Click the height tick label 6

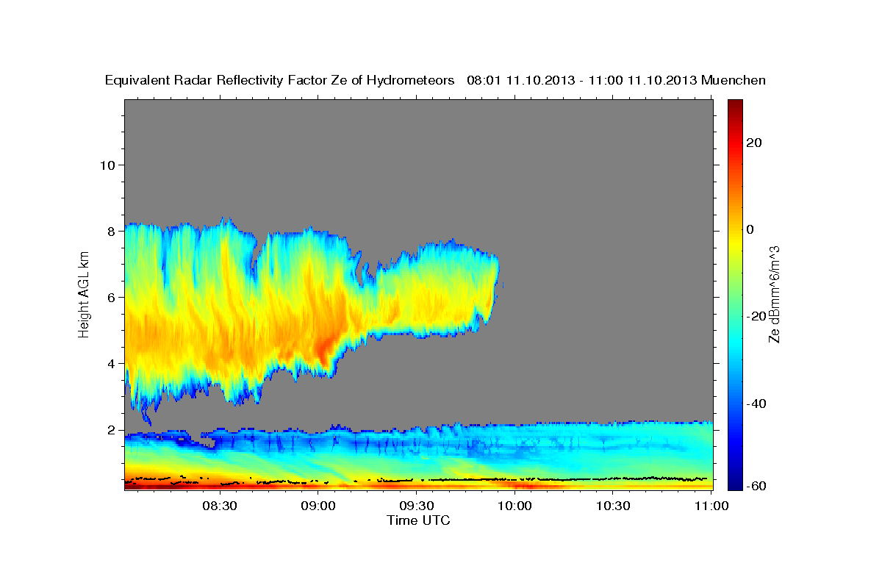tap(112, 297)
